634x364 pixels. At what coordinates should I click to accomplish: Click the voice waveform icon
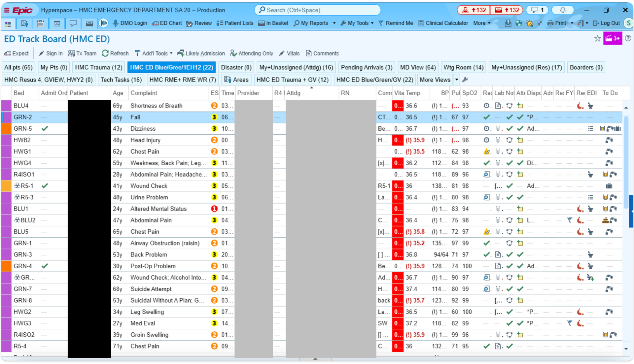point(104,23)
